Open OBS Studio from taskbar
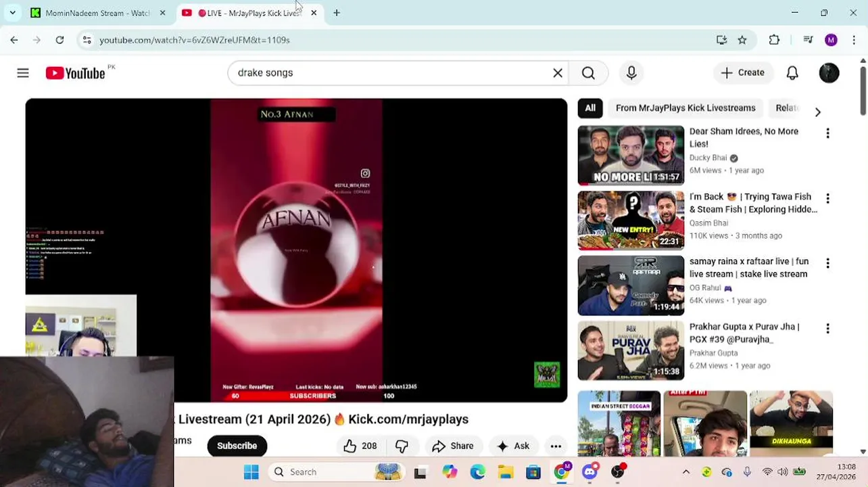 pyautogui.click(x=618, y=472)
